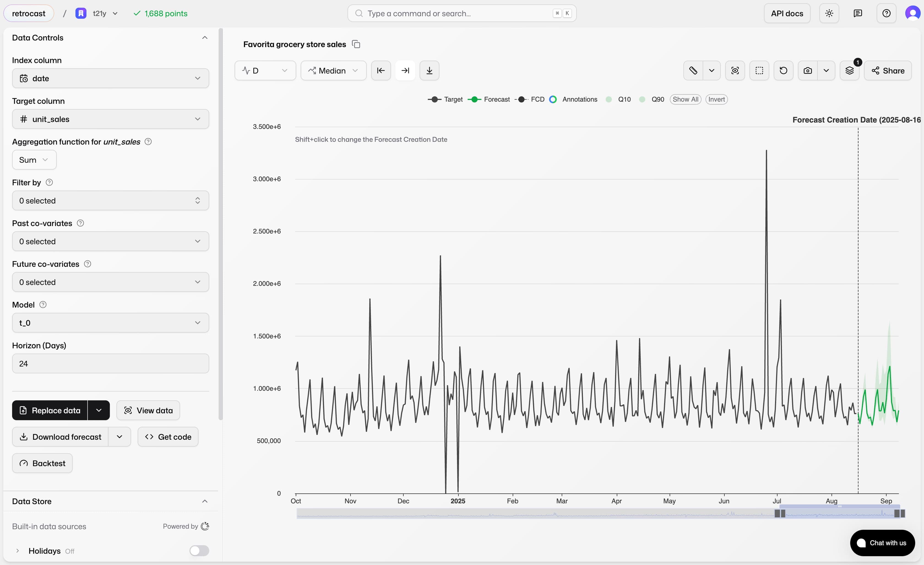Click Download forecast
Image resolution: width=924 pixels, height=565 pixels.
[60, 437]
